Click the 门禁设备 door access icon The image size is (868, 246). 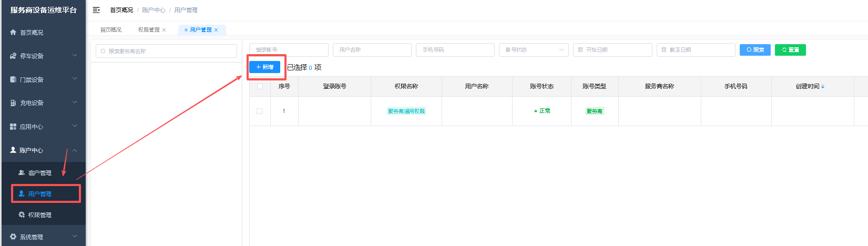(13, 79)
